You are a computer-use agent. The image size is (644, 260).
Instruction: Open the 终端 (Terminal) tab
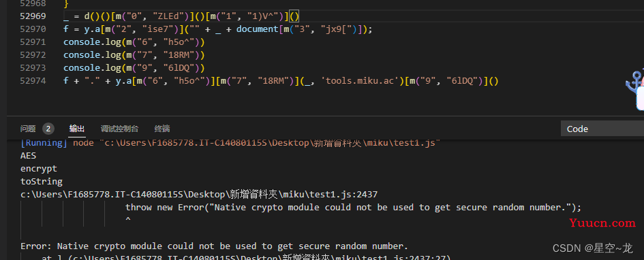(162, 129)
